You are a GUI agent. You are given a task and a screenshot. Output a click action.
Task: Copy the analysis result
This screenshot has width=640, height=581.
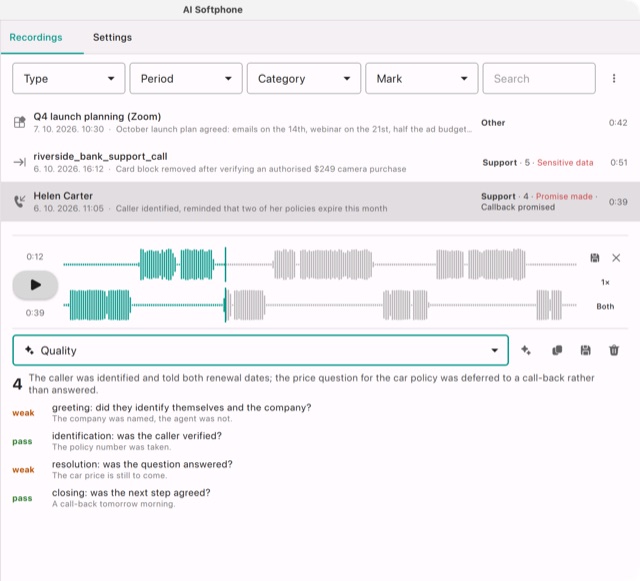[x=557, y=350]
